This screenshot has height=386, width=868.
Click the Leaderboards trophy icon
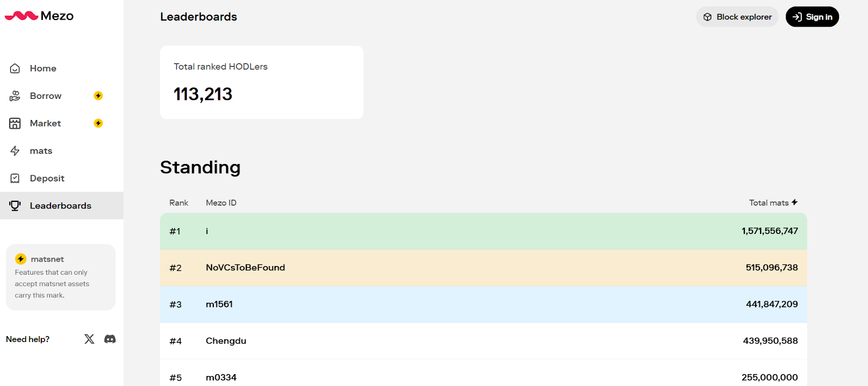[x=15, y=206]
